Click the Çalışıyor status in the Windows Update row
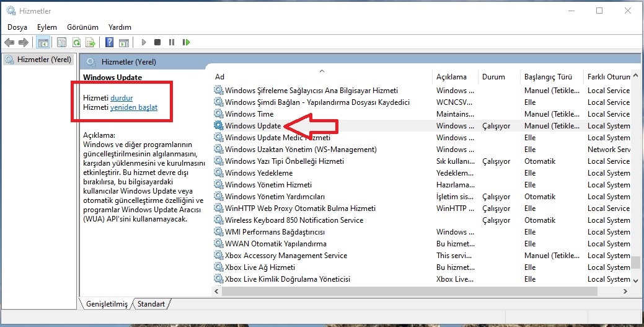 [x=496, y=127]
